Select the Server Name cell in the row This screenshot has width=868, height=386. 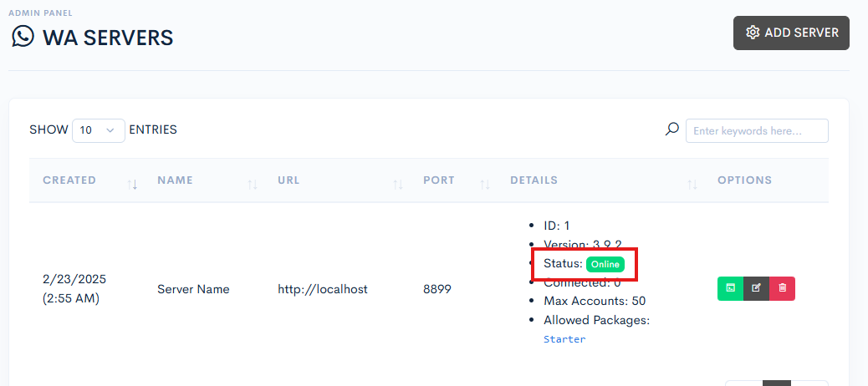193,289
